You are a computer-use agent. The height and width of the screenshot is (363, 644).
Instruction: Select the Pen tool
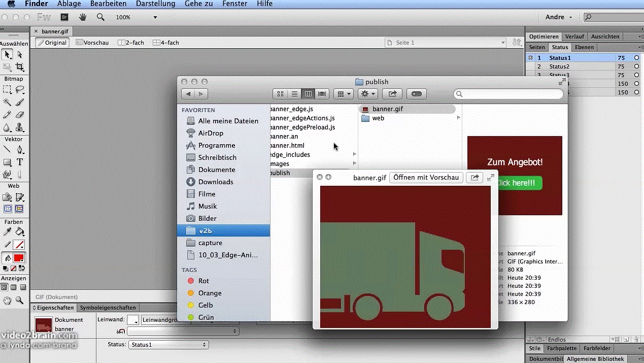[x=20, y=150]
